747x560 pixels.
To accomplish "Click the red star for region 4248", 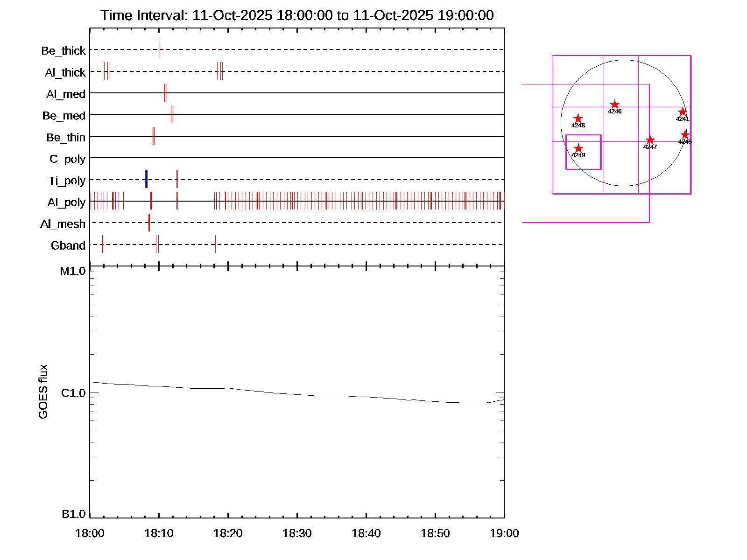I will 578,119.
